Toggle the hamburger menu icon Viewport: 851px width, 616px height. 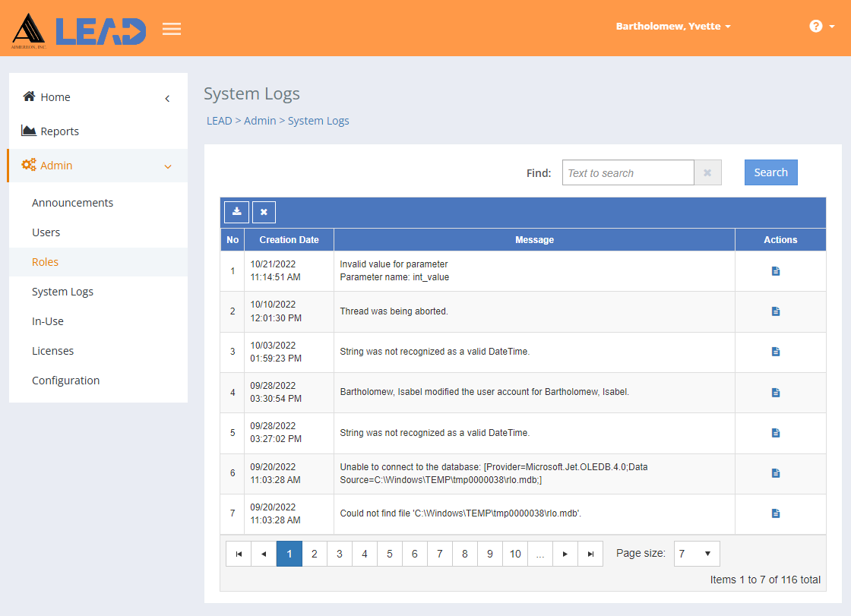(172, 28)
